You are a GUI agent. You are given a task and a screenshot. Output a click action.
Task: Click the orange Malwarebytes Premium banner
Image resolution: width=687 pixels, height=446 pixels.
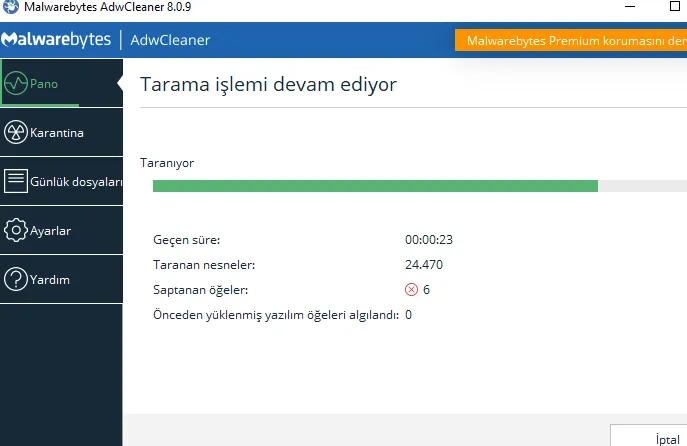coord(571,40)
